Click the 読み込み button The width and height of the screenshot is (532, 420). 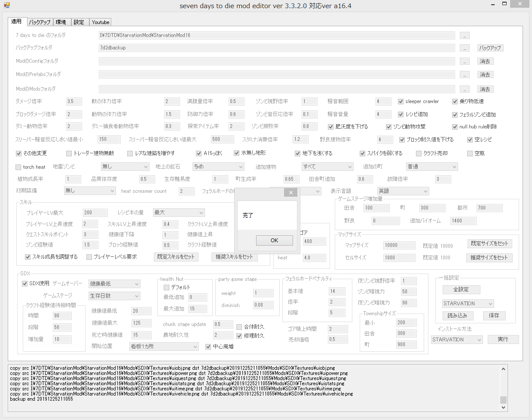click(458, 316)
